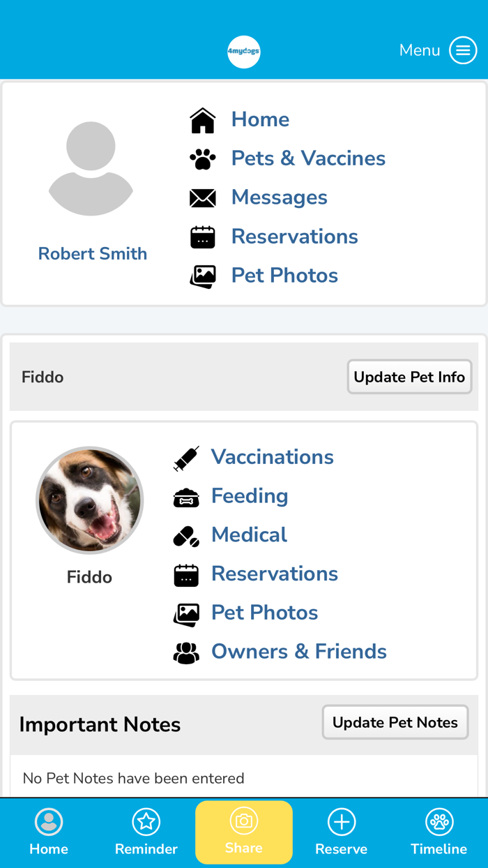Image resolution: width=488 pixels, height=868 pixels.
Task: Open the Menu hamburger control
Action: click(x=463, y=50)
